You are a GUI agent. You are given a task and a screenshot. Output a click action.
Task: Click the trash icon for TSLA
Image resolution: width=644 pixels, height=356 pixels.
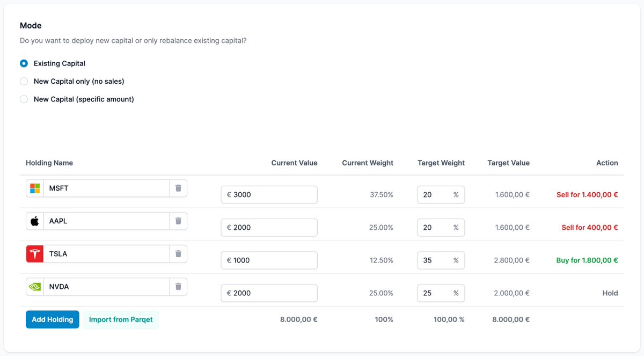[178, 254]
